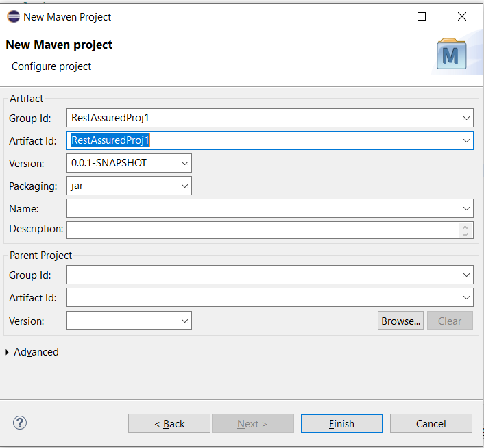Maximize the New Maven Project window
484x448 pixels.
click(422, 16)
